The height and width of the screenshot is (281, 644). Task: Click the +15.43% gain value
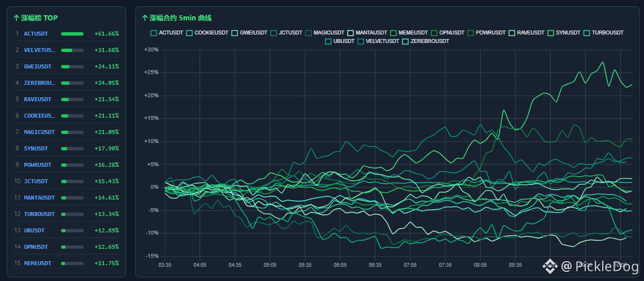click(x=106, y=181)
